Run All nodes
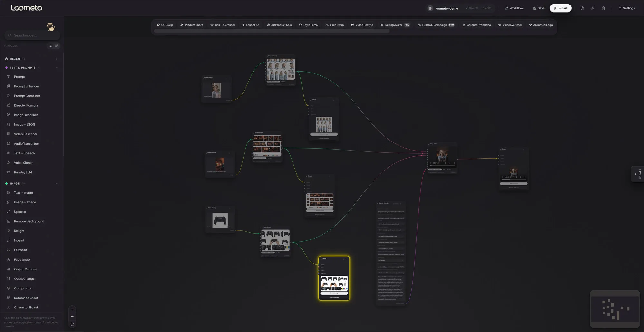 point(561,8)
